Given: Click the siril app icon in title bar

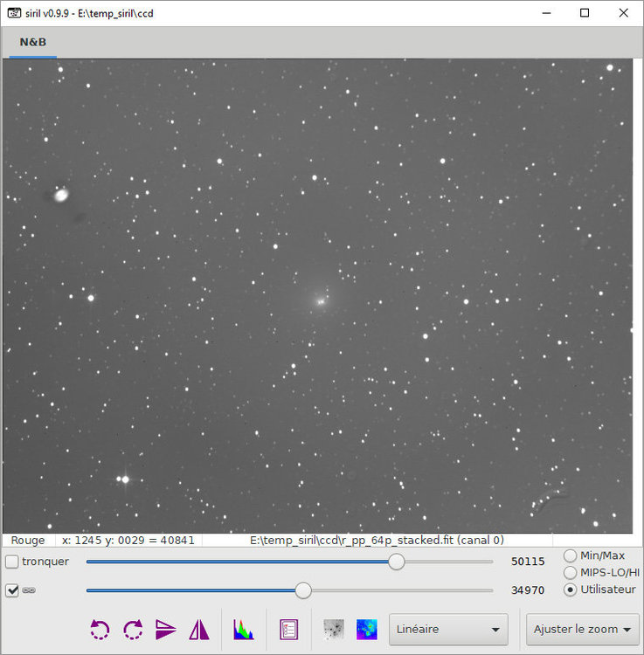Looking at the screenshot, I should pos(14,13).
